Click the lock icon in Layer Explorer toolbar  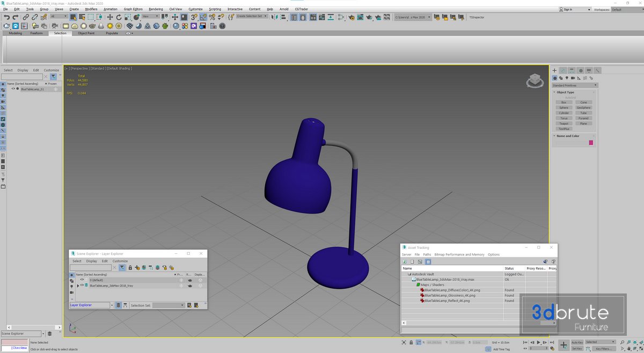(130, 267)
